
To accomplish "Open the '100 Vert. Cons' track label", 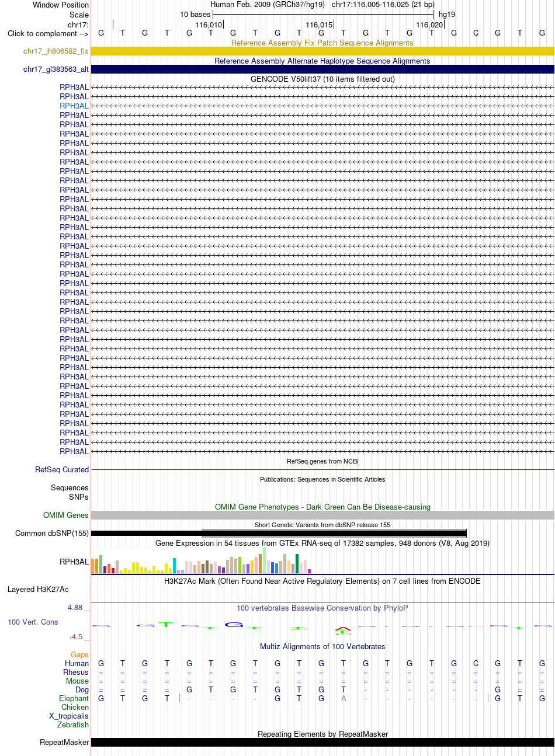I will [x=33, y=622].
